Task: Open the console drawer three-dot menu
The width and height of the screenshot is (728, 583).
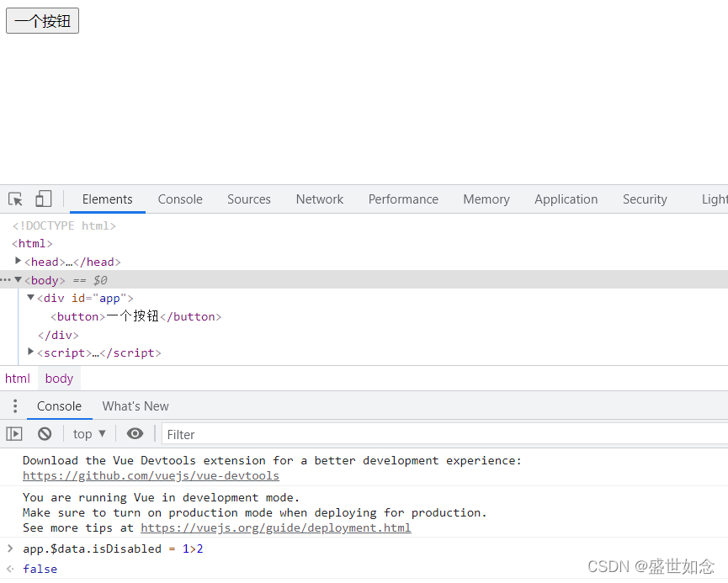Action: 15,406
